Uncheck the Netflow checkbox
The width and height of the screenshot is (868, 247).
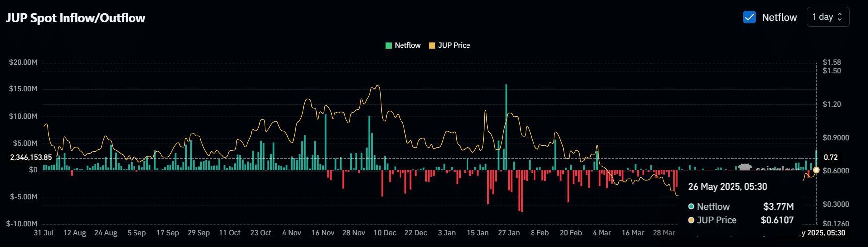(749, 17)
